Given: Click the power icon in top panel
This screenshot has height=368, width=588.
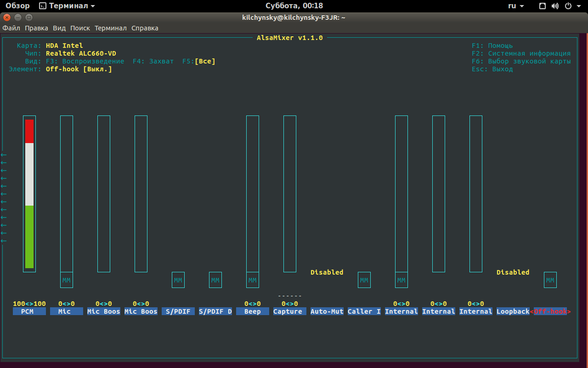Looking at the screenshot, I should (x=568, y=6).
